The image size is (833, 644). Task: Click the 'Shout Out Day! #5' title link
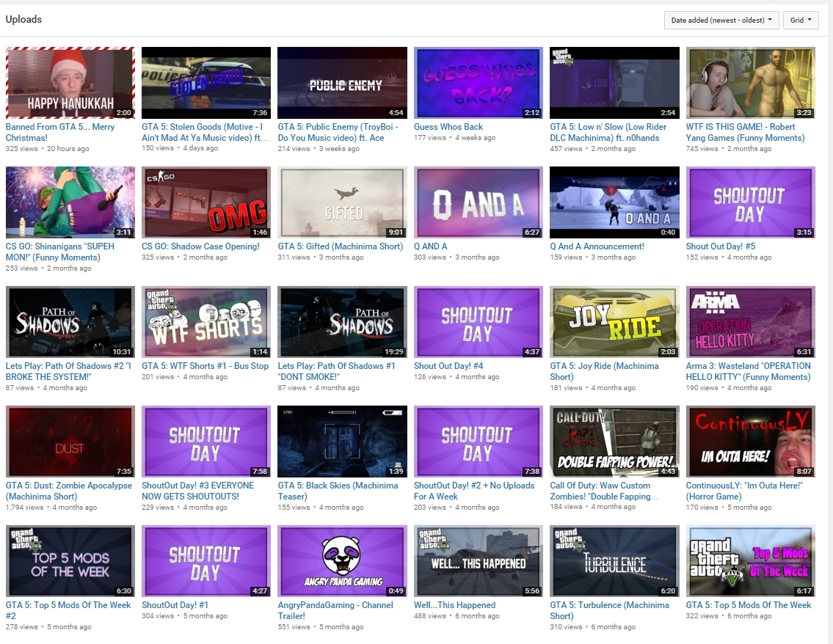point(720,246)
